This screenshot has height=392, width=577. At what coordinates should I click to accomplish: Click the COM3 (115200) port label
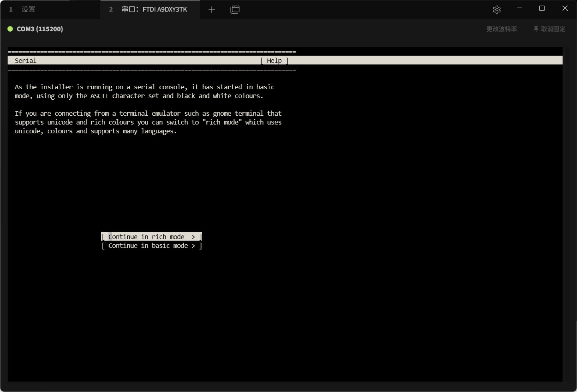(40, 29)
